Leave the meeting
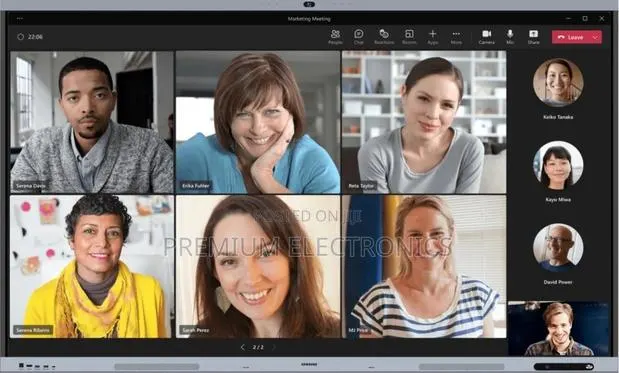Image resolution: width=619 pixels, height=373 pixels. pyautogui.click(x=571, y=37)
